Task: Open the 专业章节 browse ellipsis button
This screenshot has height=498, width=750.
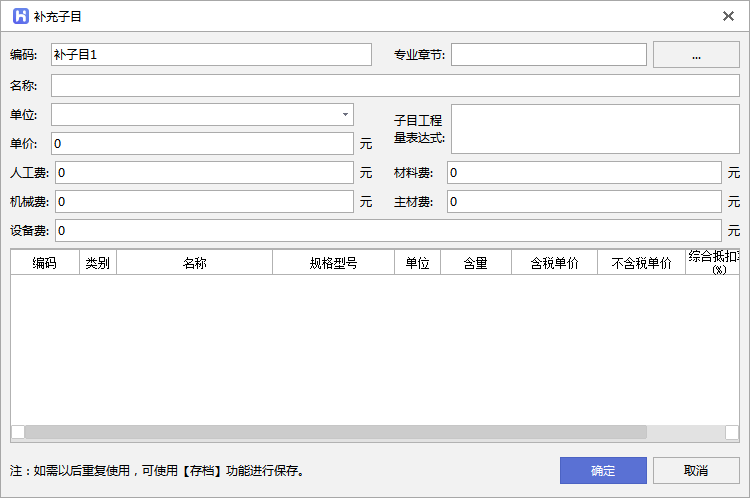Action: coord(696,55)
